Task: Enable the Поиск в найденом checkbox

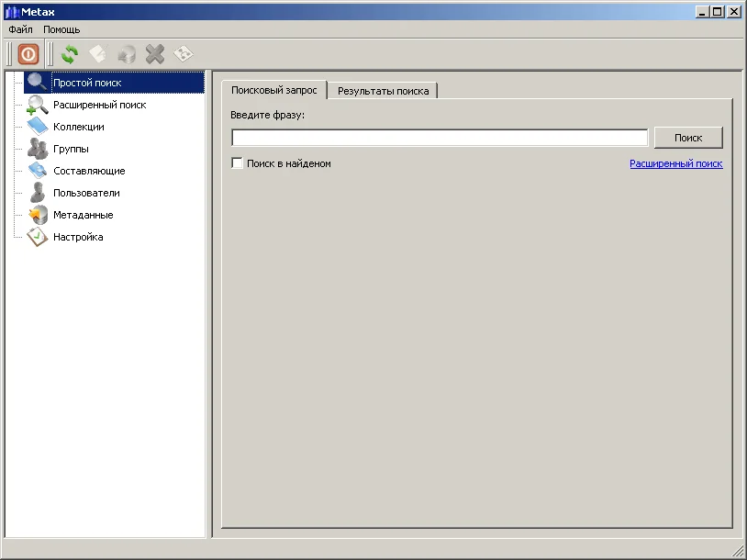Action: tap(238, 163)
